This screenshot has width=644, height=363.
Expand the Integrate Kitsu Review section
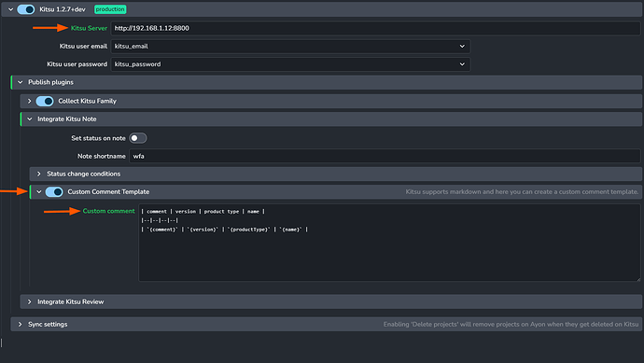coord(30,301)
